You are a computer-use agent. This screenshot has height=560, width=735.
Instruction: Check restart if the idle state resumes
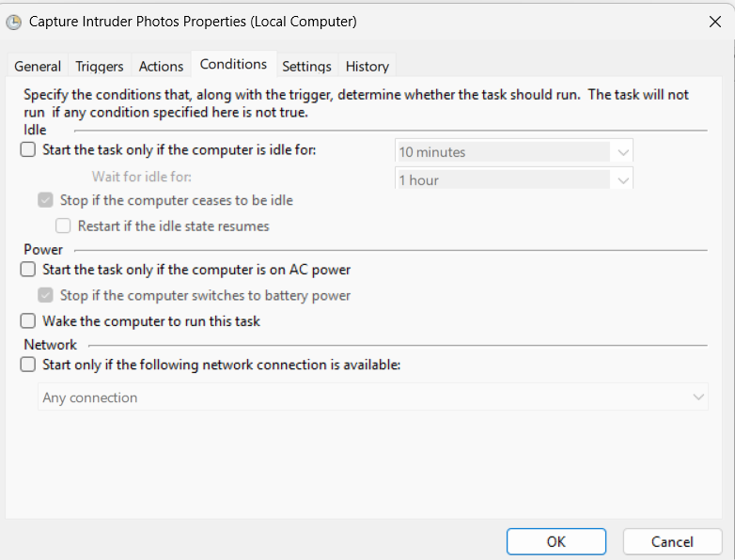[63, 226]
